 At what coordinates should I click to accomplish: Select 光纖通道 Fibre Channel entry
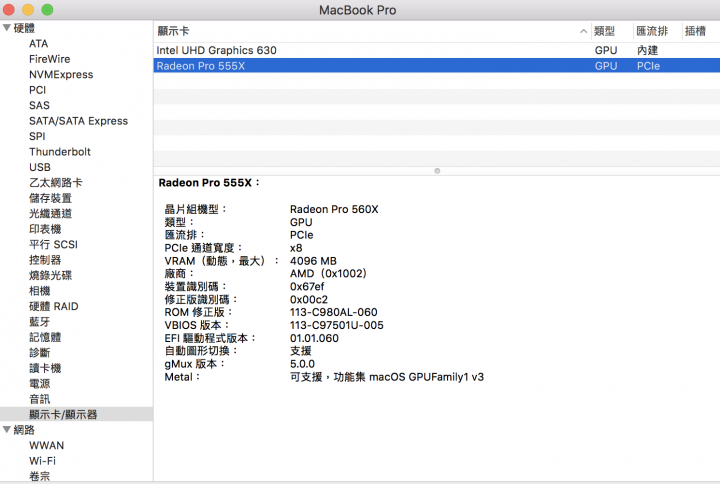point(51,214)
